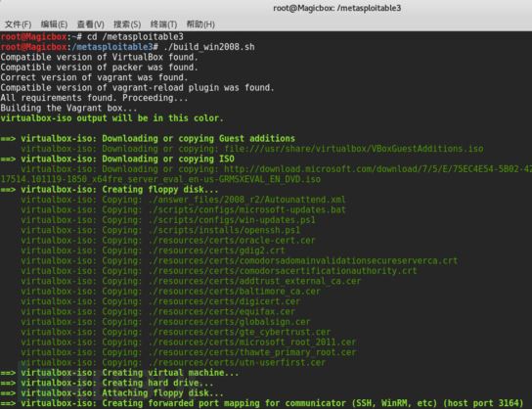Click 'All requirements found. Proceeding...' line
This screenshot has height=410, width=532.
[94, 98]
